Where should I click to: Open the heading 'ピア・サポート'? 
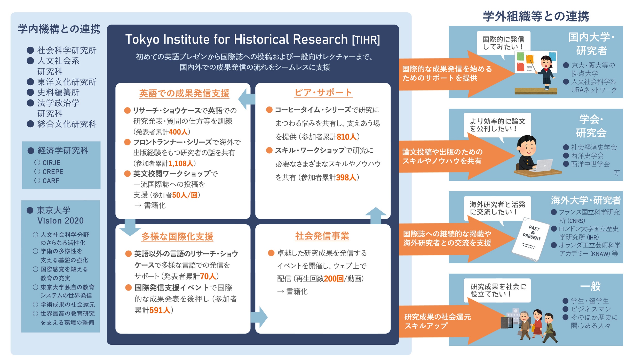click(323, 92)
